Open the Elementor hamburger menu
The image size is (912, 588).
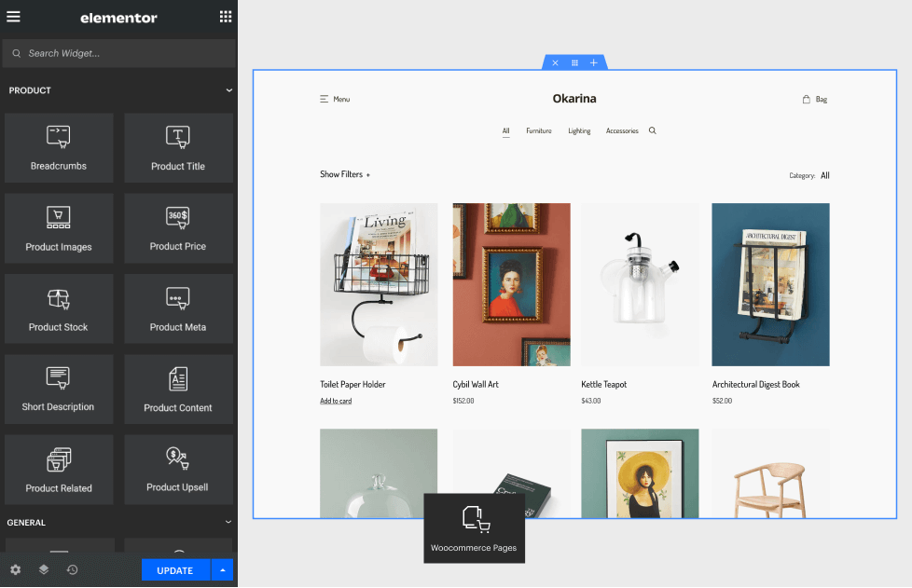coord(13,17)
